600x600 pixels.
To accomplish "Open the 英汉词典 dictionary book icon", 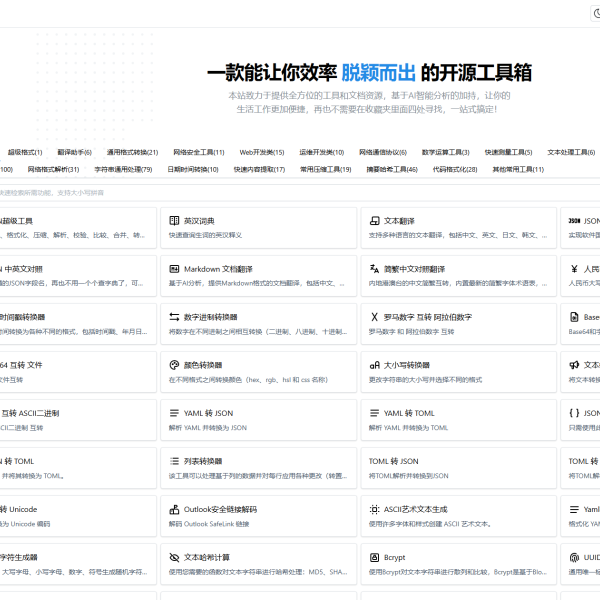I will [174, 220].
